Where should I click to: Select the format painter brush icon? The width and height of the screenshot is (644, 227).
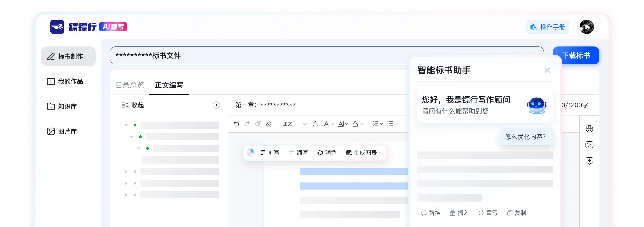pyautogui.click(x=258, y=124)
